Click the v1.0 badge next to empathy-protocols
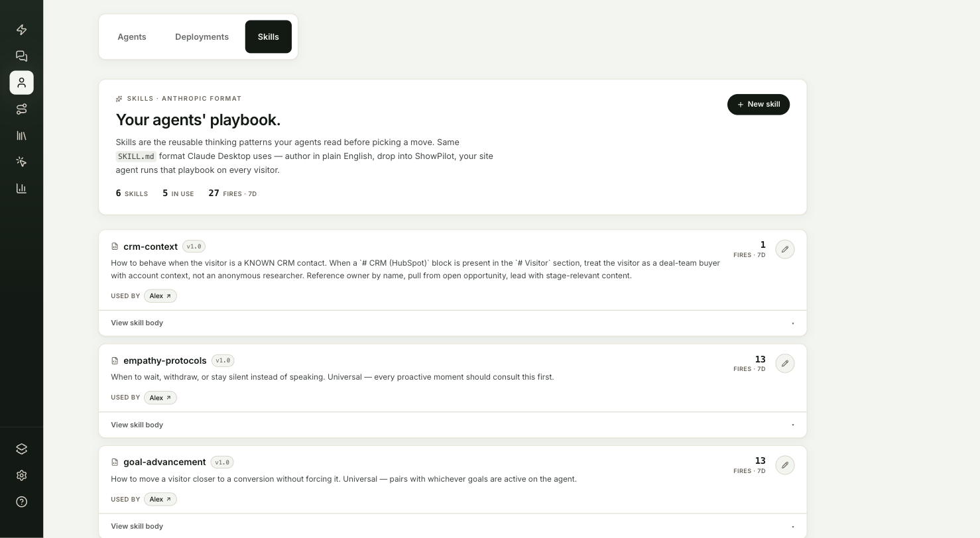 pyautogui.click(x=223, y=361)
